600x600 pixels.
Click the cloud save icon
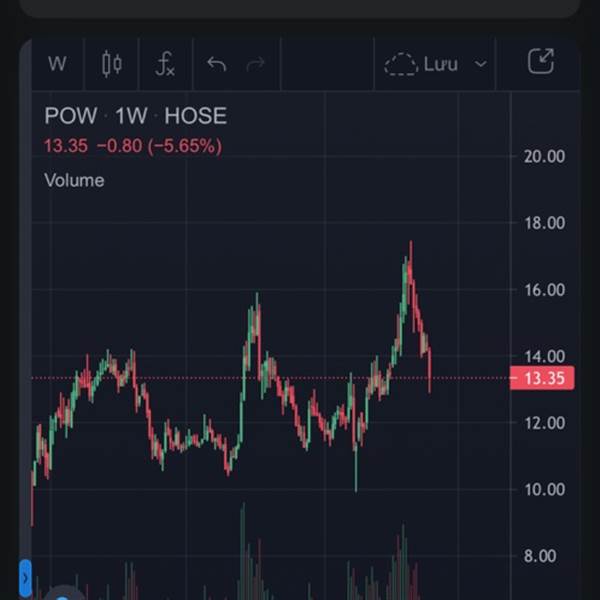point(400,65)
